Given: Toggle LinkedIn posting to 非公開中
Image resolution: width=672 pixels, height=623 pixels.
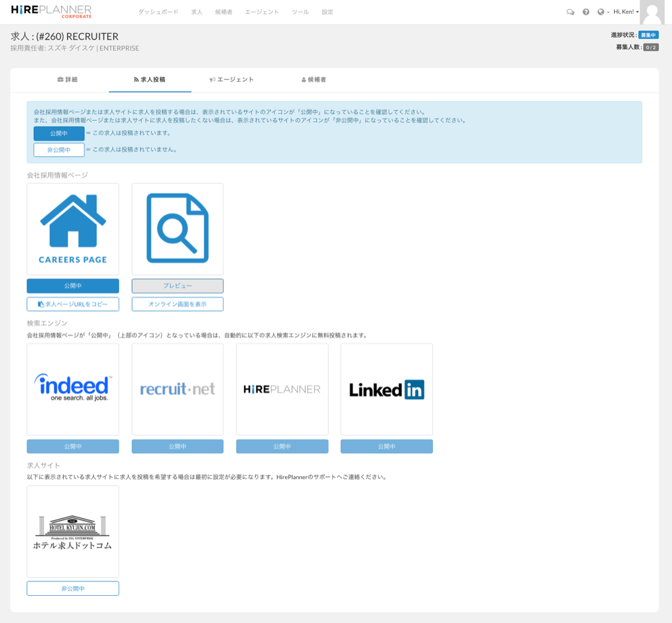Looking at the screenshot, I should point(386,446).
